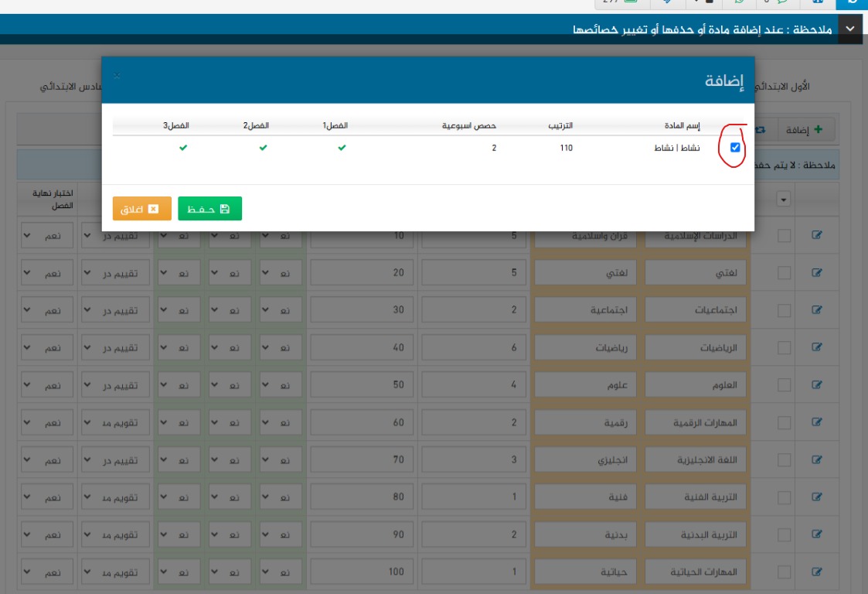This screenshot has width=868, height=594.
Task: Click the short name field انجليزي
Action: [x=586, y=460]
